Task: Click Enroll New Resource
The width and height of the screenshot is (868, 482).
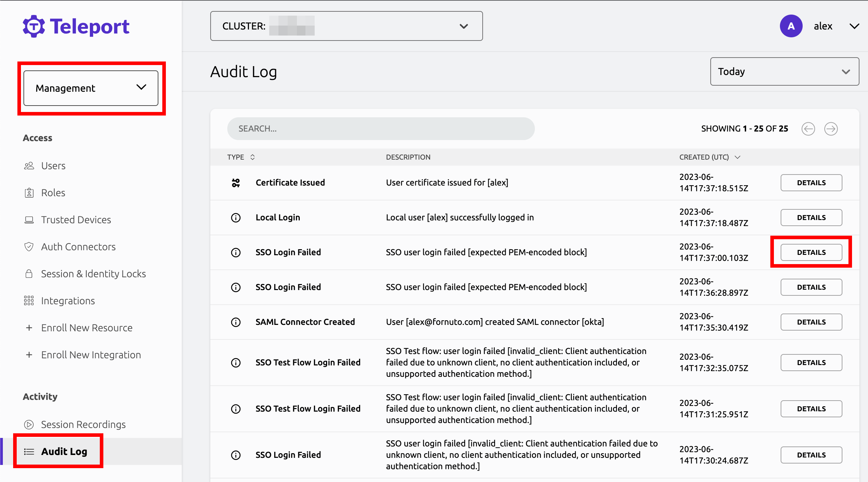Action: tap(87, 328)
